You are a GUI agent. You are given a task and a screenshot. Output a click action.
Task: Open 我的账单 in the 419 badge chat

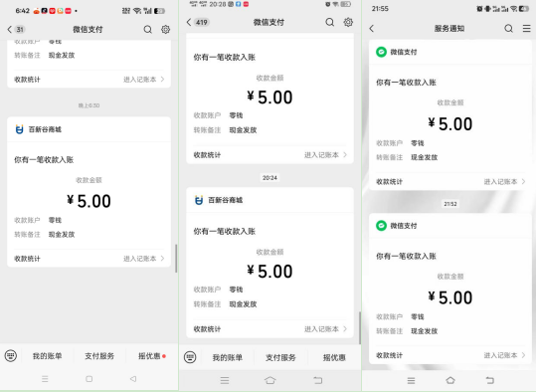pos(228,358)
